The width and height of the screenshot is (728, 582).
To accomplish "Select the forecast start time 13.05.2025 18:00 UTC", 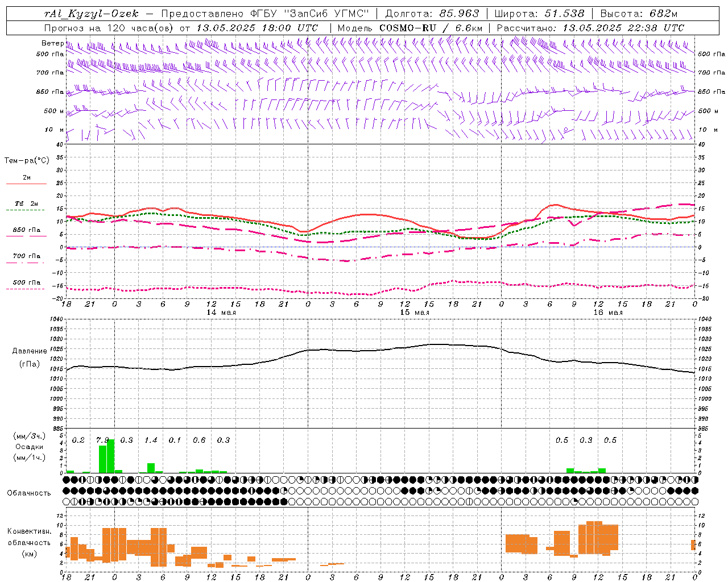I will (257, 28).
